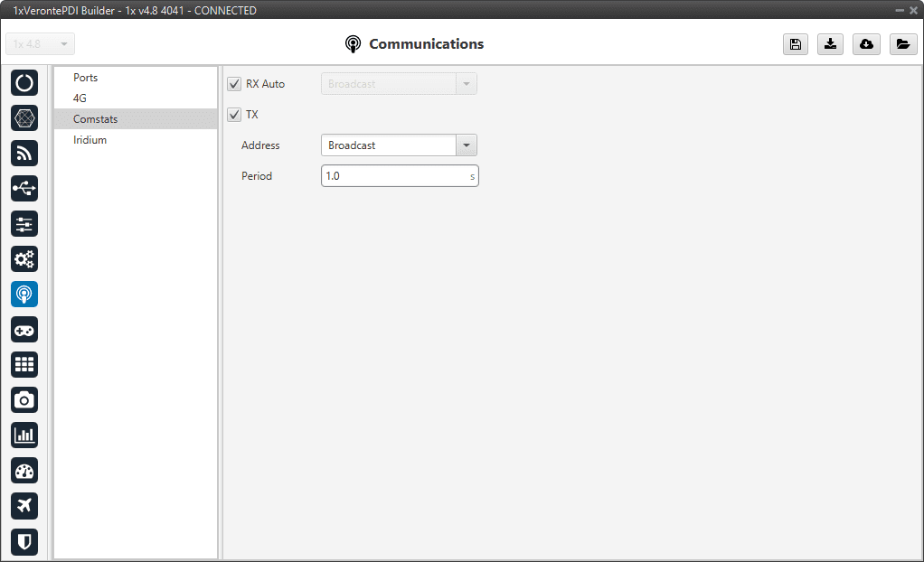Open the USB connections sidebar icon
Image resolution: width=924 pixels, height=562 pixels.
point(24,188)
